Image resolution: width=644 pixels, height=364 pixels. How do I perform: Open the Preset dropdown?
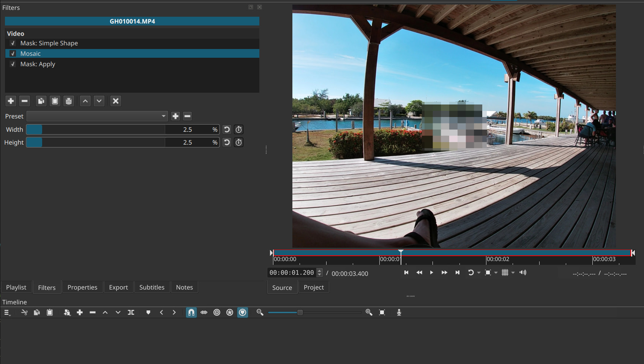[97, 116]
